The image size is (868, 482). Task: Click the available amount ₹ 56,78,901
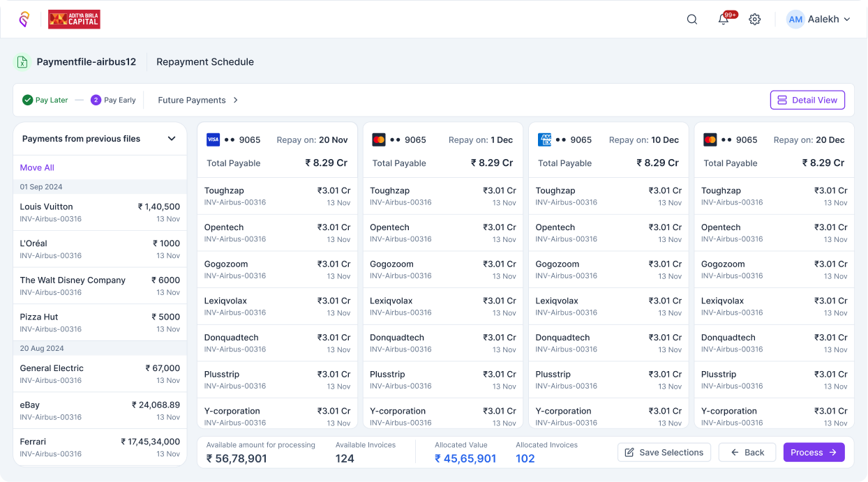237,459
